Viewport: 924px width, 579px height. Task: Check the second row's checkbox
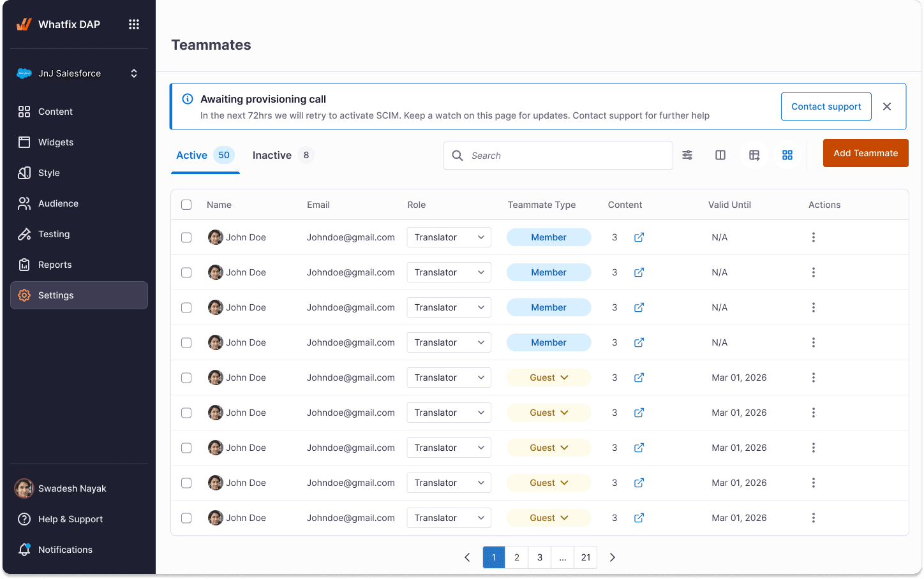(x=186, y=272)
